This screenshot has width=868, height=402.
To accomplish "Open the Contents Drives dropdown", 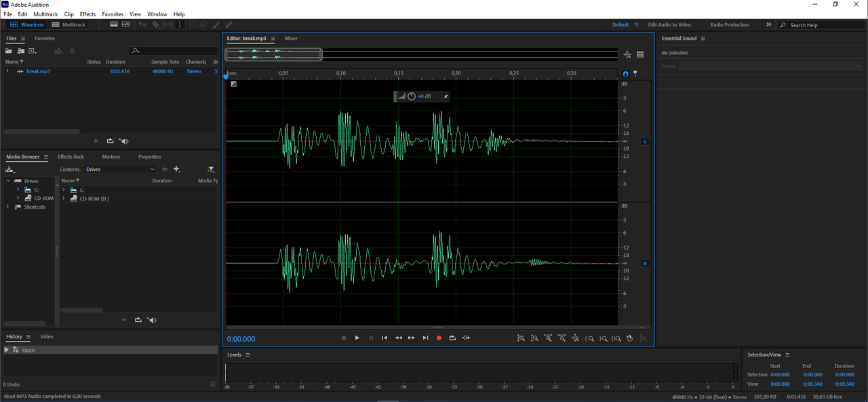I will 120,169.
